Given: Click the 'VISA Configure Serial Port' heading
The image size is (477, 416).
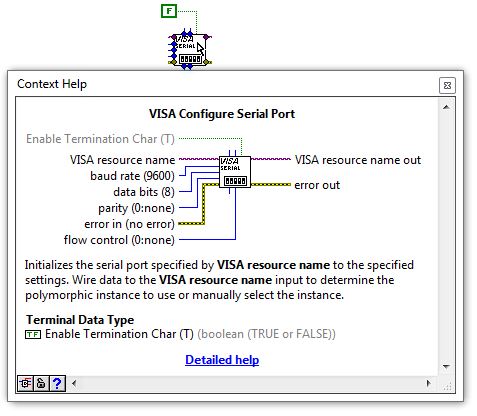Looking at the screenshot, I should click(x=222, y=114).
